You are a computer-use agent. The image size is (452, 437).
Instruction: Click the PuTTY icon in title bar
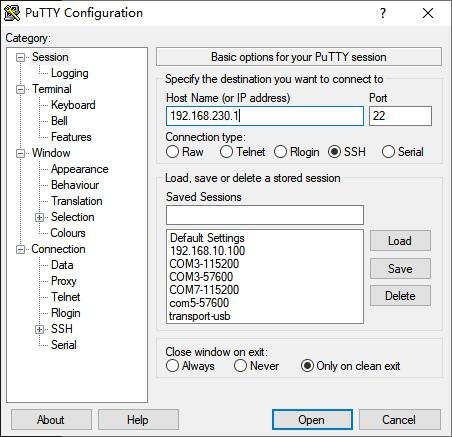(x=12, y=13)
